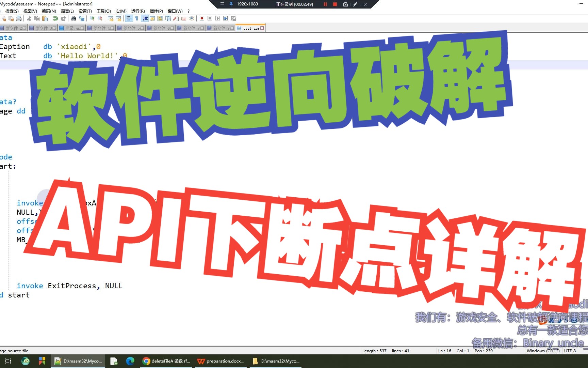Image resolution: width=588 pixels, height=368 pixels.
Task: Stop the screen recording
Action: [x=336, y=4]
